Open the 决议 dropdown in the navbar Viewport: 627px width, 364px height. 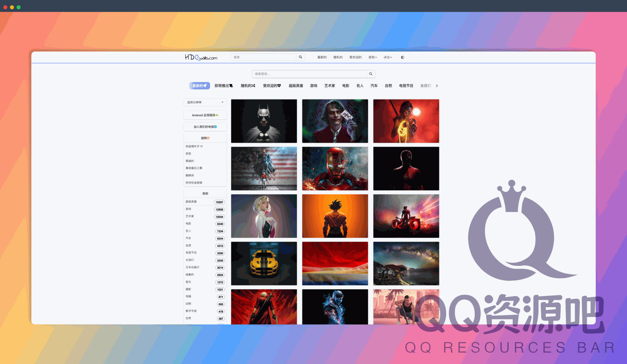point(388,57)
